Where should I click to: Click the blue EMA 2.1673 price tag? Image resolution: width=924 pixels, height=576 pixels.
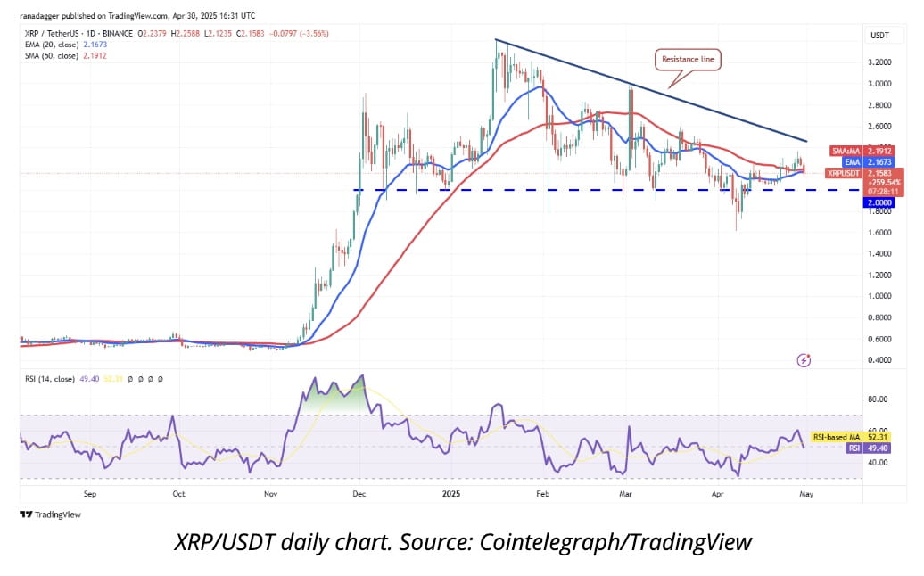870,162
